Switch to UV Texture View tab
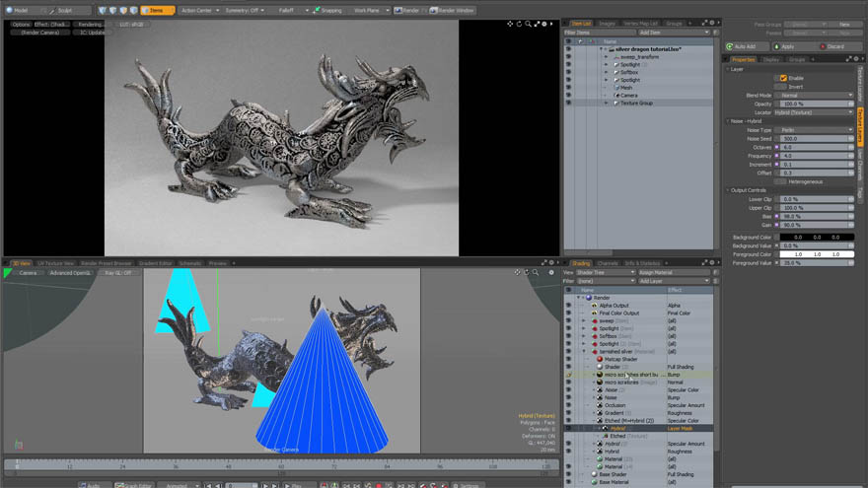 [x=55, y=263]
